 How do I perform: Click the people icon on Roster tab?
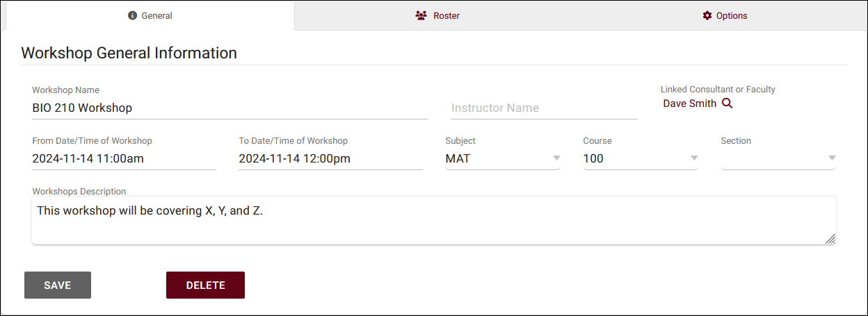421,15
